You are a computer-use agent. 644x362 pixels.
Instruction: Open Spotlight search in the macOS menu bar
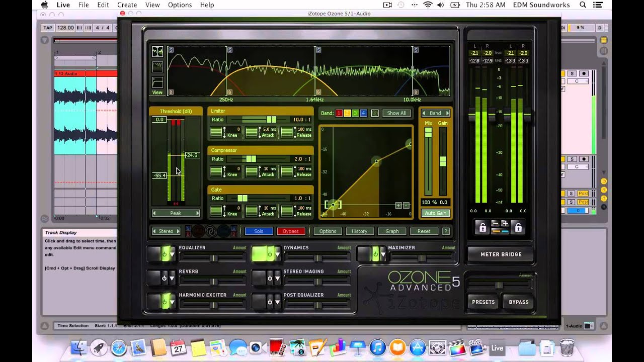[583, 5]
